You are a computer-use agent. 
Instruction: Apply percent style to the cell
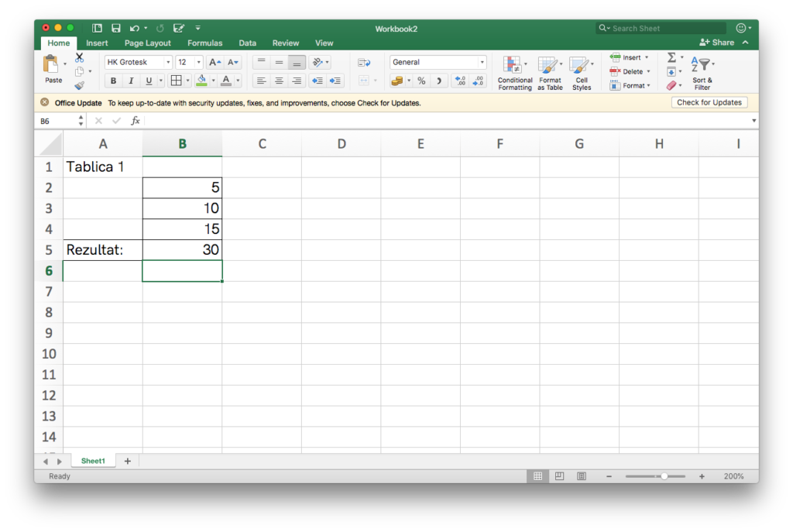click(421, 81)
